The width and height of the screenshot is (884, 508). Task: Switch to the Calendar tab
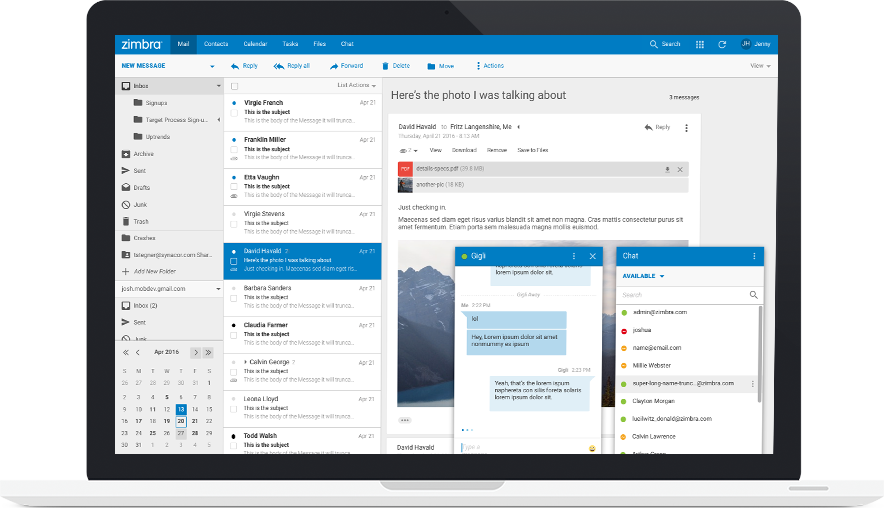pyautogui.click(x=255, y=44)
